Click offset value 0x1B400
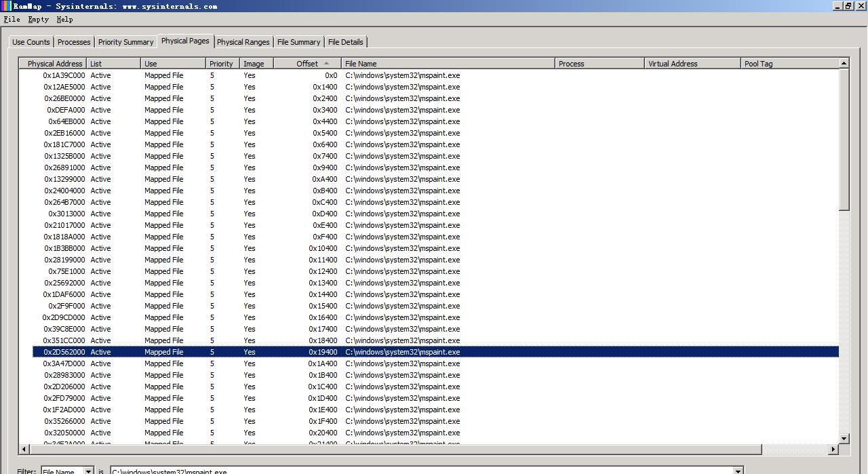This screenshot has height=474, width=868. pyautogui.click(x=323, y=375)
